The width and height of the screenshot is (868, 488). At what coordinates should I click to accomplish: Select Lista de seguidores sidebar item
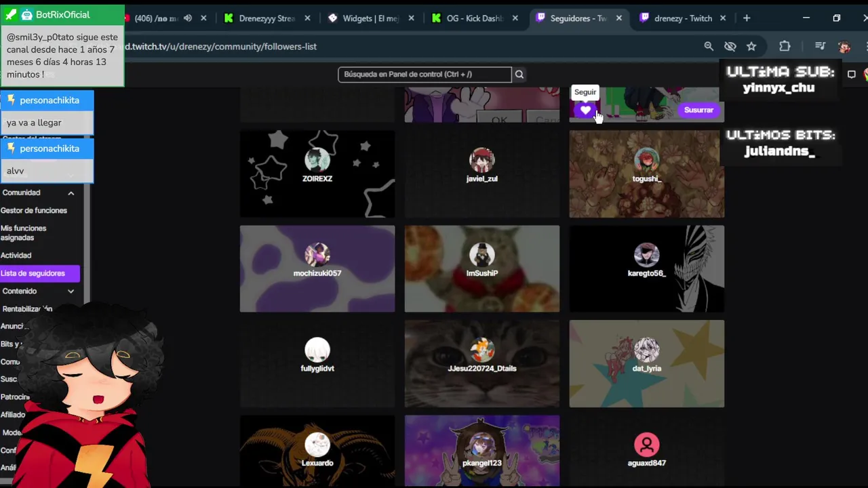[x=39, y=273]
